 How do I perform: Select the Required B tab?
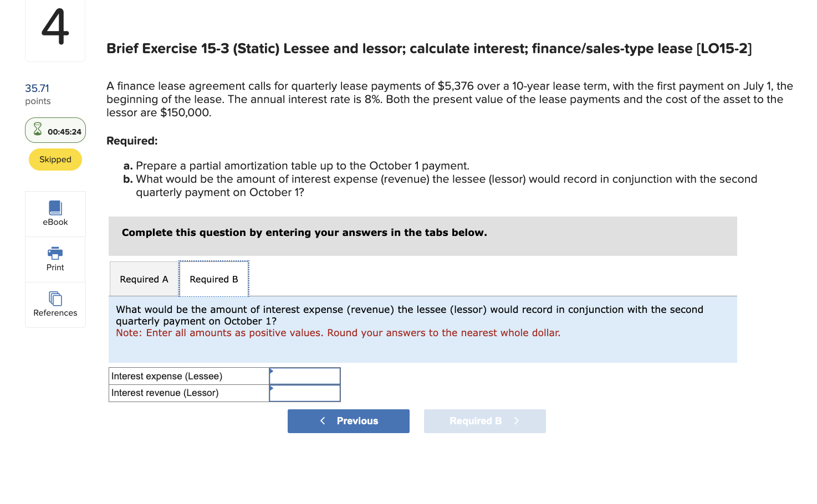coord(214,279)
